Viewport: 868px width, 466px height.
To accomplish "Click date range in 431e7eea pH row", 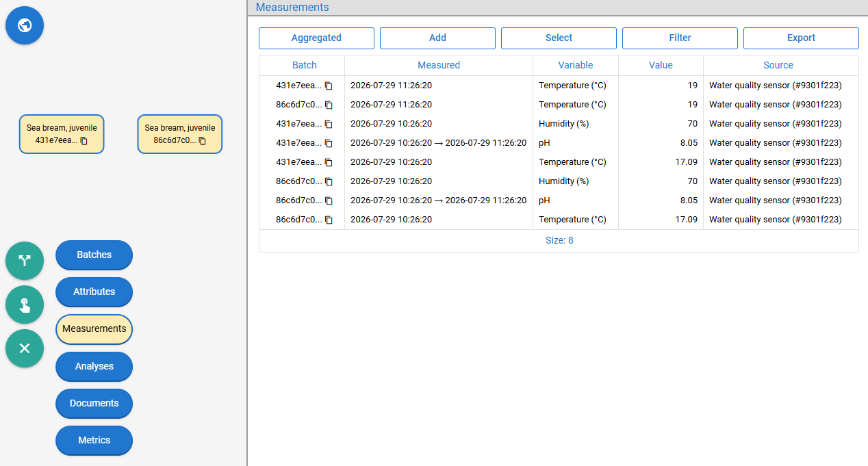I will point(438,143).
